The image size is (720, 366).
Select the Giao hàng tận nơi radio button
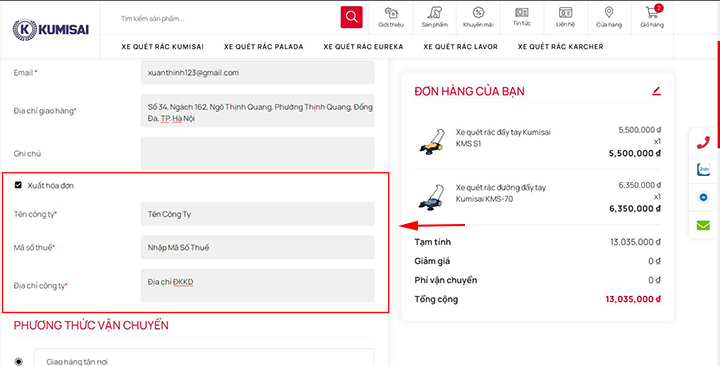[x=18, y=361]
